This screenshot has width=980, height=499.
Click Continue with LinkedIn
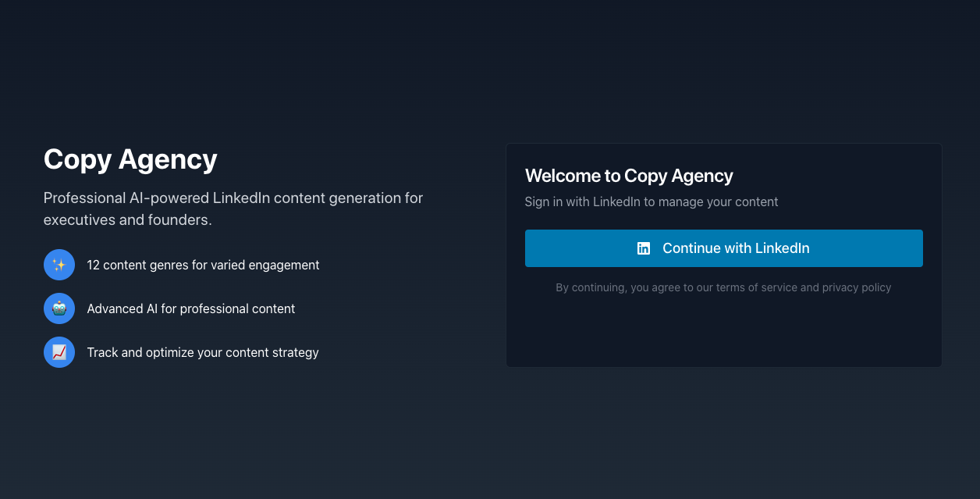[724, 248]
